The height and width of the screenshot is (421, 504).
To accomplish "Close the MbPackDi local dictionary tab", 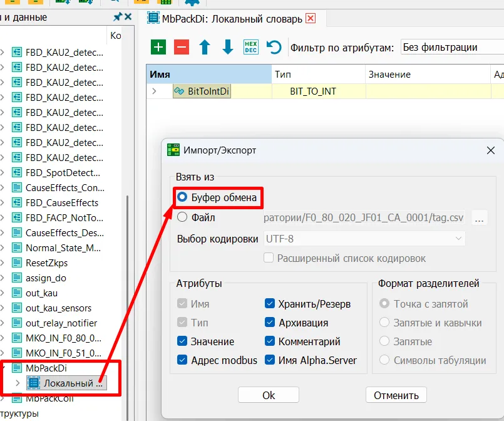I will pyautogui.click(x=310, y=18).
